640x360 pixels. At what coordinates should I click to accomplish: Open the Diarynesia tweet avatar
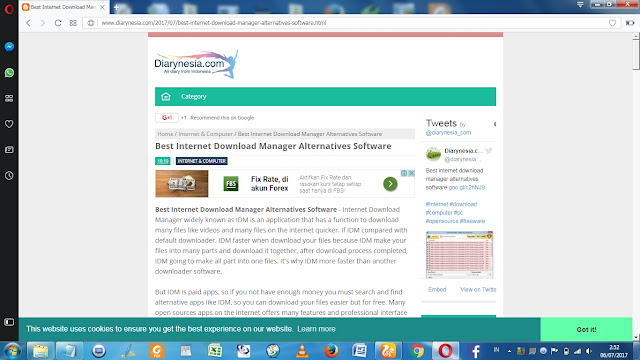pyautogui.click(x=433, y=154)
